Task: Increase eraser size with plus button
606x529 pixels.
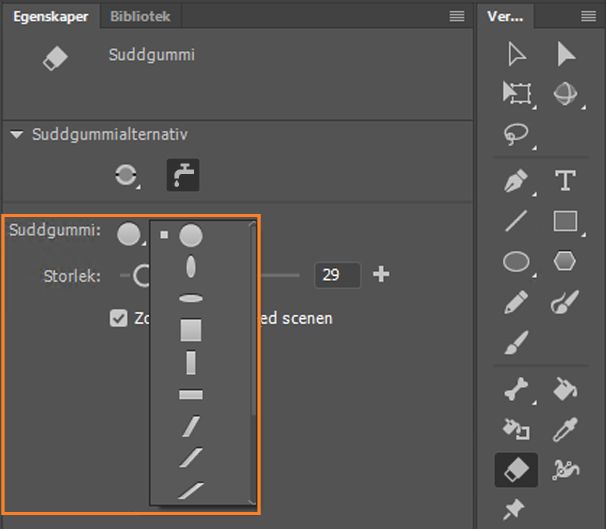Action: pyautogui.click(x=381, y=274)
